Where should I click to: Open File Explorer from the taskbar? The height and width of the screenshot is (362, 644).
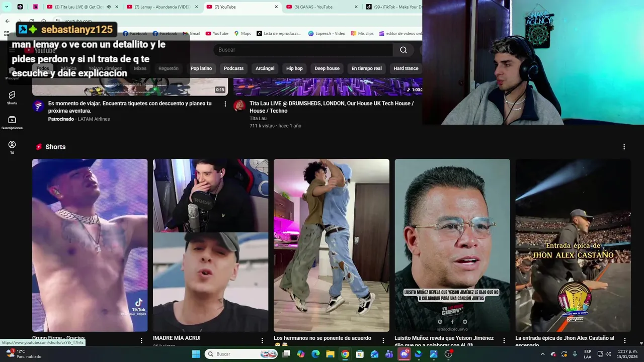click(330, 354)
